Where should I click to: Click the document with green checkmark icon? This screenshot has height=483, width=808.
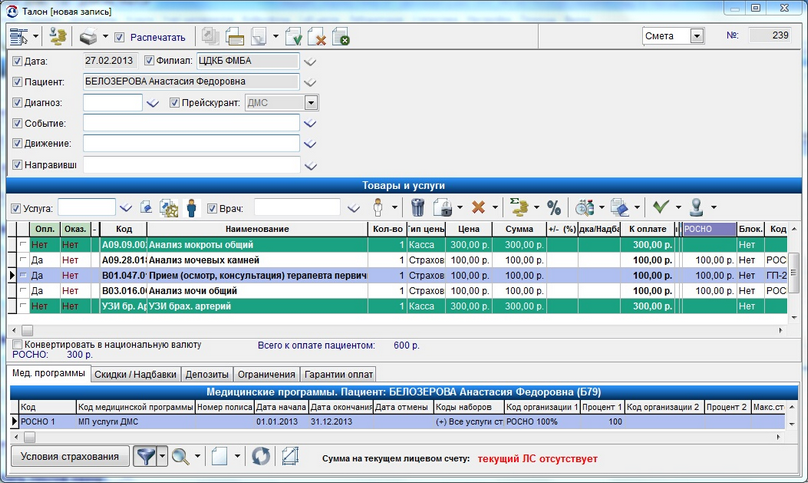(293, 37)
